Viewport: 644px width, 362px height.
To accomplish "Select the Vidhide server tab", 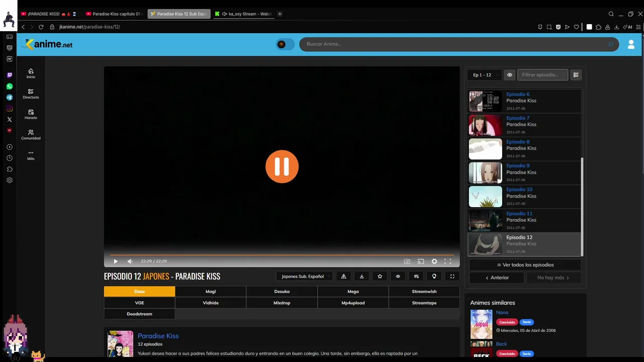I will tap(211, 303).
